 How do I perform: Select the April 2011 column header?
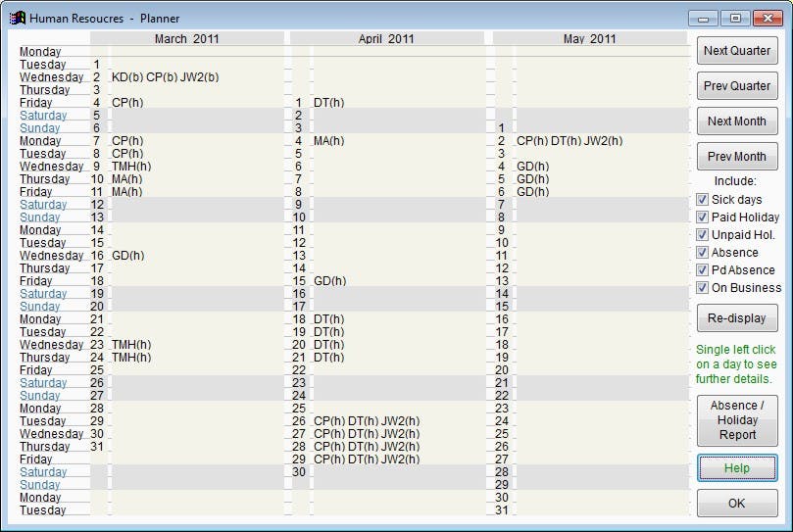386,38
